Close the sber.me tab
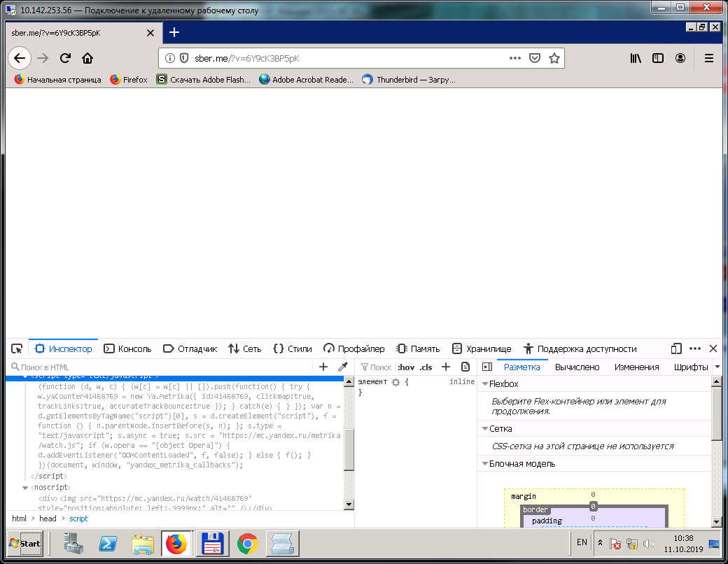This screenshot has height=564, width=728. click(150, 33)
